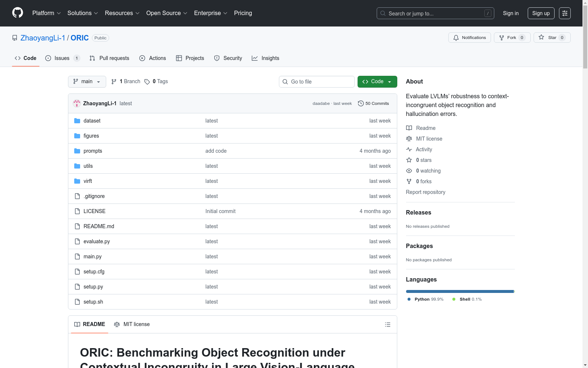Fork the ORIC repository

tap(512, 38)
